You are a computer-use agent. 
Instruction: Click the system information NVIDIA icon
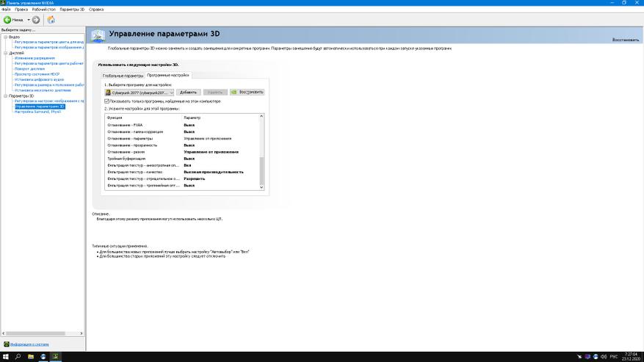[x=7, y=344]
